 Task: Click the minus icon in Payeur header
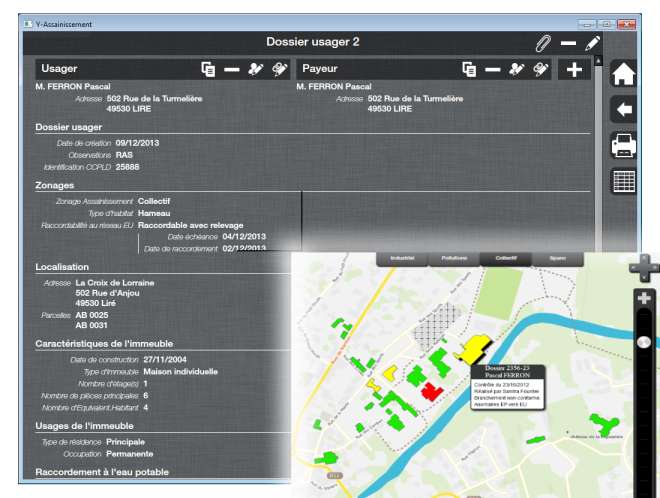[492, 69]
